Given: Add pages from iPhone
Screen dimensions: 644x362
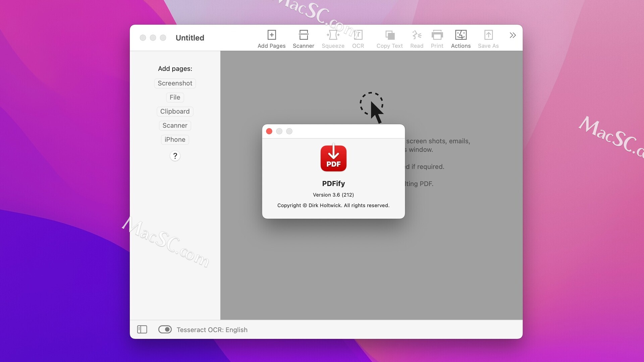Looking at the screenshot, I should tap(175, 139).
